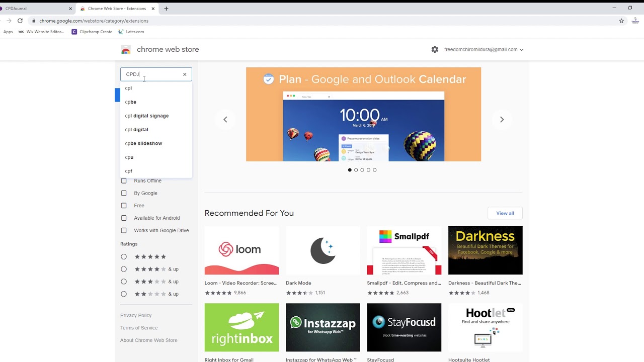Go forward in browser history
The width and height of the screenshot is (644, 362).
pos(9,21)
